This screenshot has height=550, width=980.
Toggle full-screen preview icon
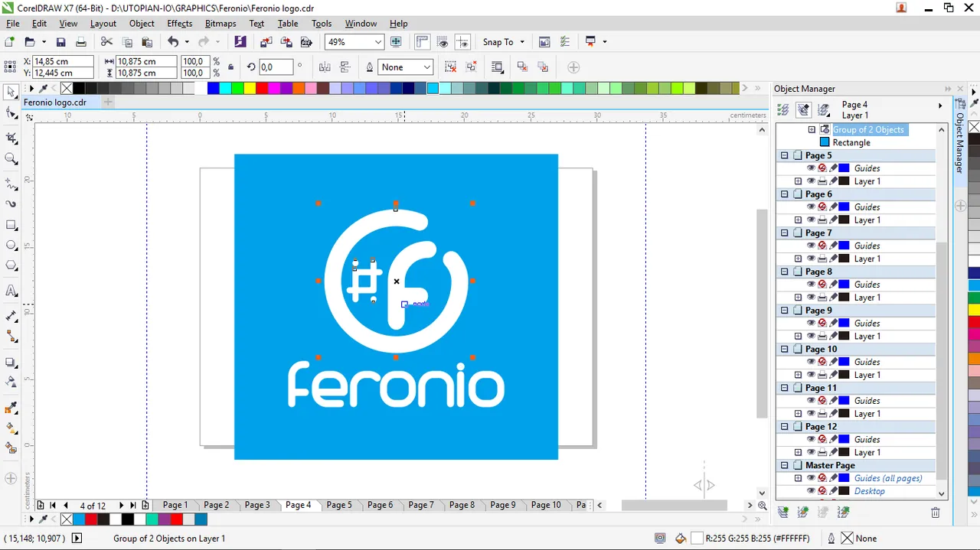pyautogui.click(x=396, y=42)
